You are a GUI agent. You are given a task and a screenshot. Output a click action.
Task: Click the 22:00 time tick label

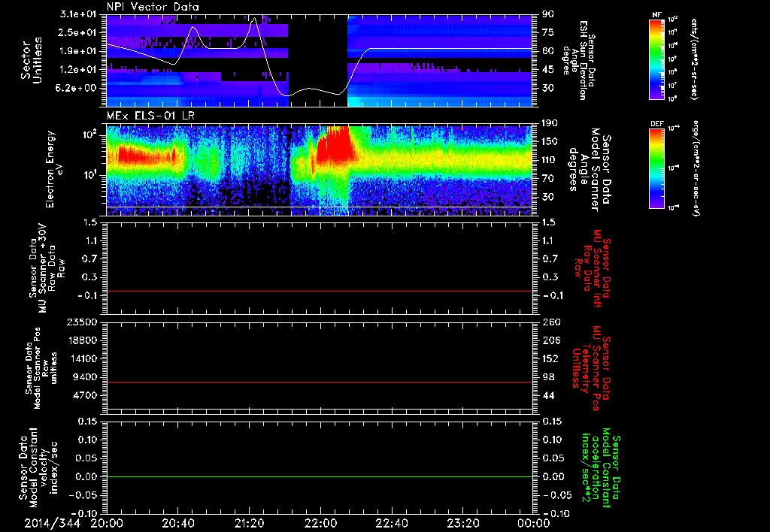click(x=320, y=523)
